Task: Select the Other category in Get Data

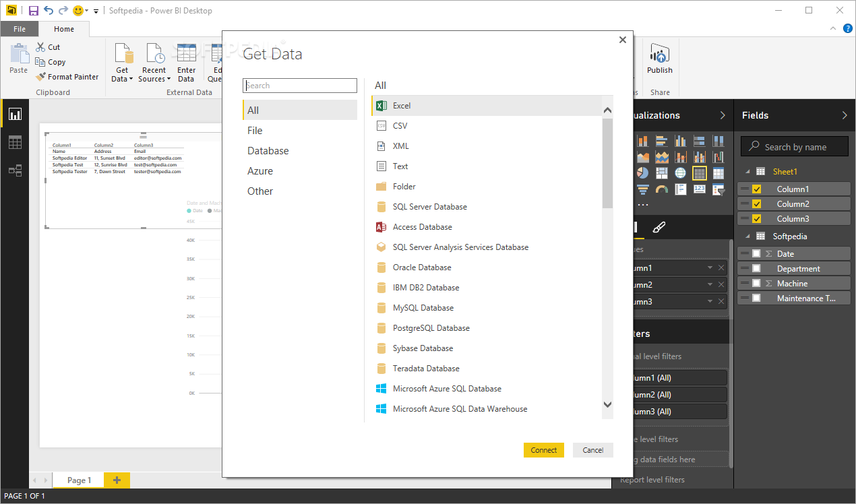Action: click(300, 191)
